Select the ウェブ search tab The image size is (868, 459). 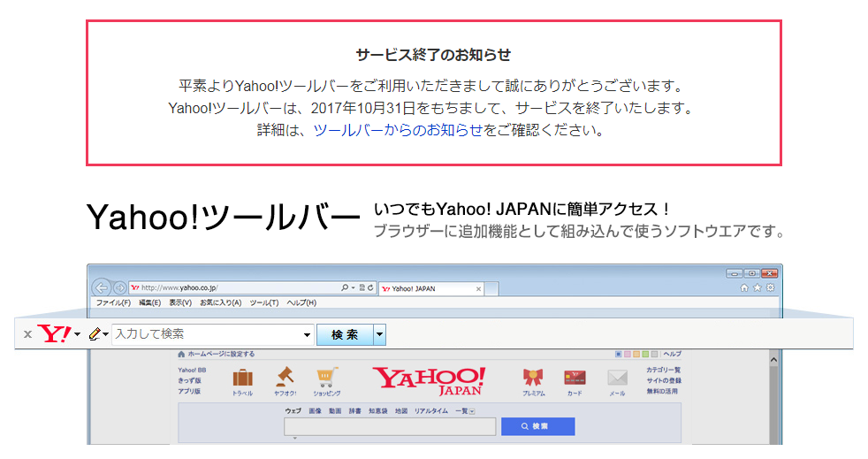(293, 411)
